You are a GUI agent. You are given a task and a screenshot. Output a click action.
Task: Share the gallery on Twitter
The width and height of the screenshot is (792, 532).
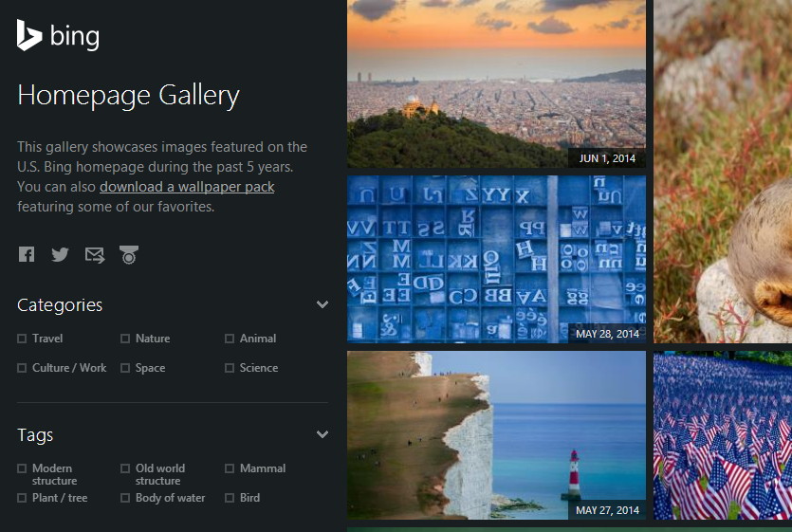click(x=60, y=254)
